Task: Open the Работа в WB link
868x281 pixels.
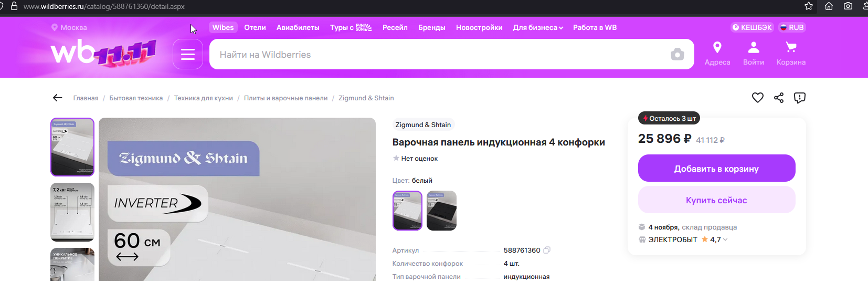Action: click(595, 27)
